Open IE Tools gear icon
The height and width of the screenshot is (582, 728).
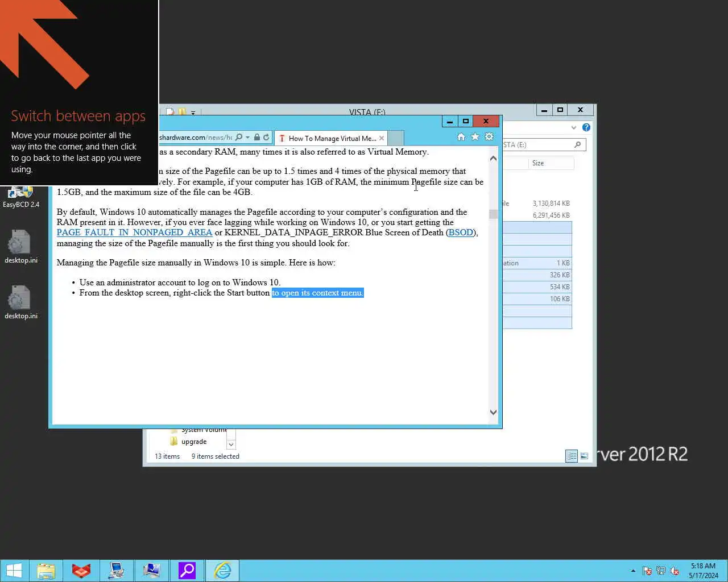click(489, 137)
